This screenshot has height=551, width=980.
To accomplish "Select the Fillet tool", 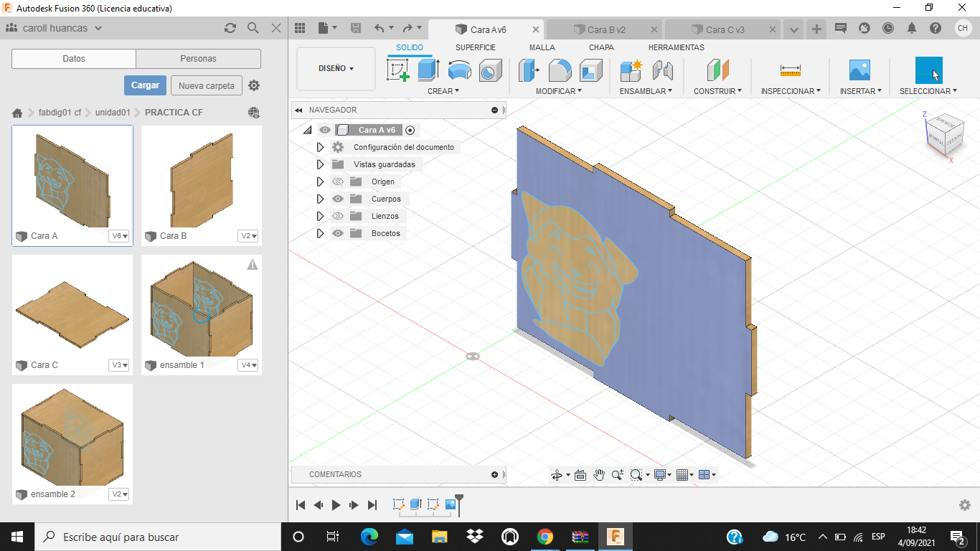I will tap(560, 70).
